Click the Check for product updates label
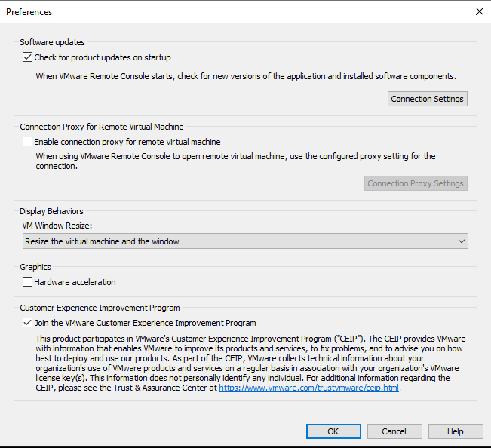Screen dimensions: 491x448 103,57
